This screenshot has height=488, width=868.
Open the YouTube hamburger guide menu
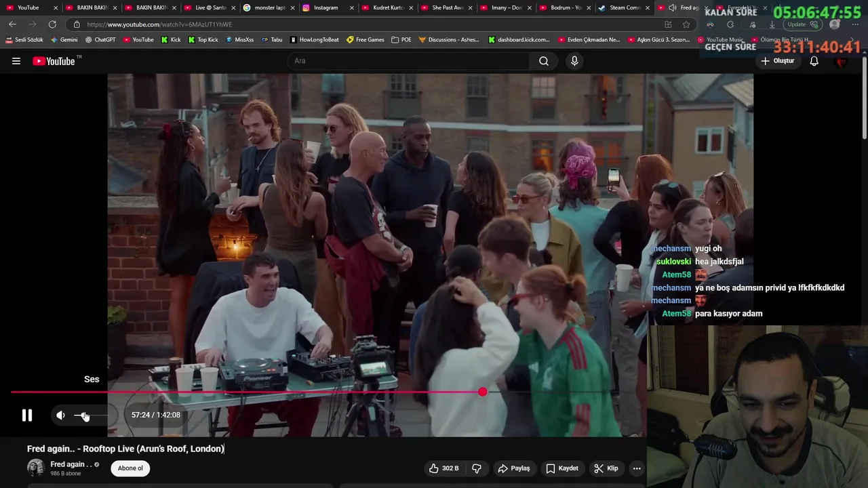click(16, 61)
